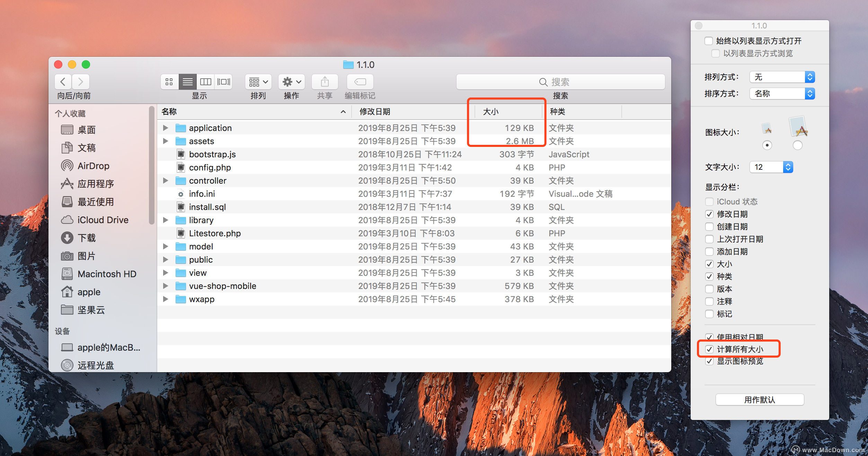Click the edit tags (编辑标记) button
The width and height of the screenshot is (868, 456).
pos(360,82)
